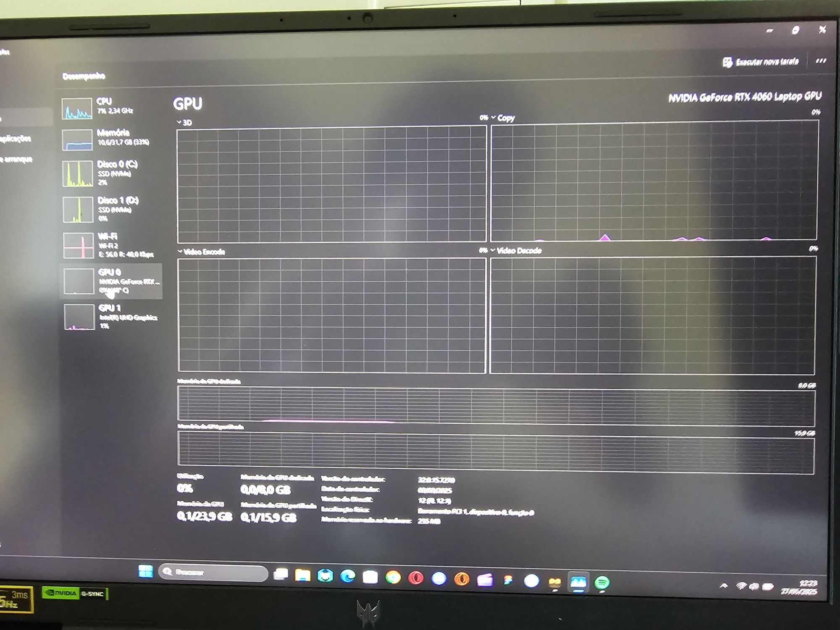Open the startup apps page 'arranque'
The image size is (840, 630).
coord(16,159)
